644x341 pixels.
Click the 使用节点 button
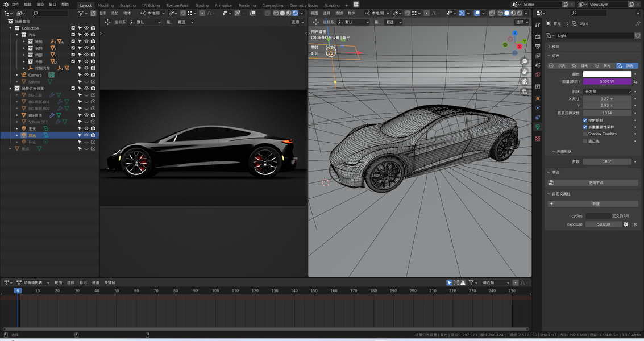[x=596, y=183]
